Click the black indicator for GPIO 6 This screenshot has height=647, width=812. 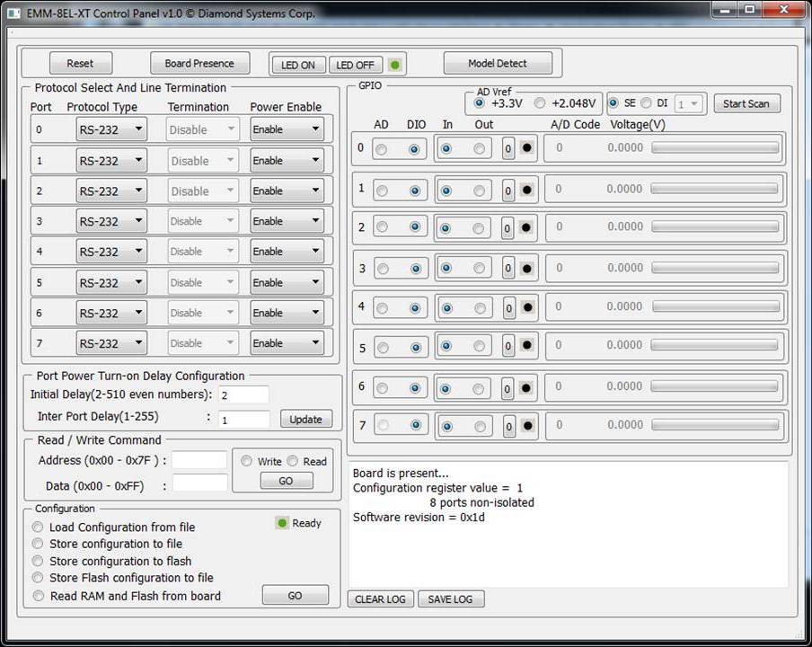click(526, 387)
